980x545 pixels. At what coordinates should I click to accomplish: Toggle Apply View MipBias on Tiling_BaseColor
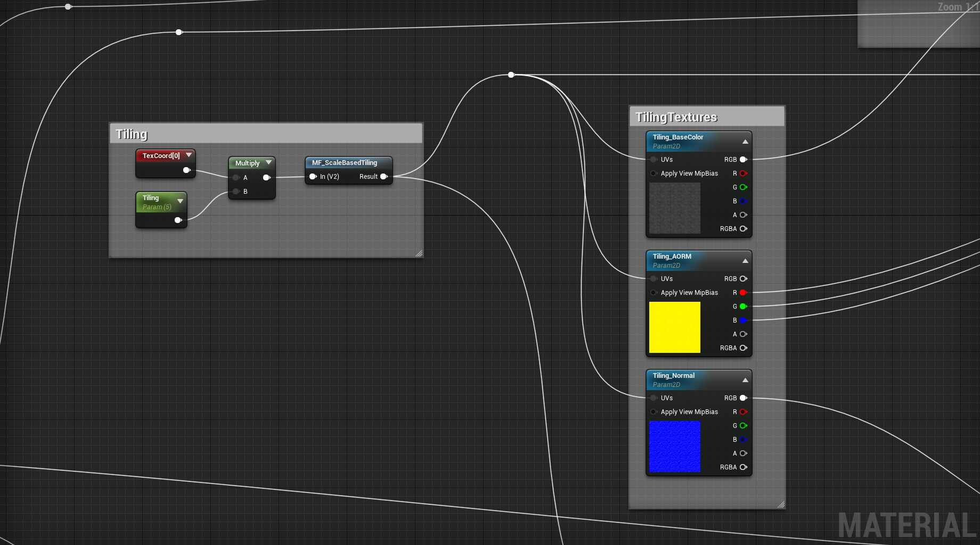pos(654,173)
